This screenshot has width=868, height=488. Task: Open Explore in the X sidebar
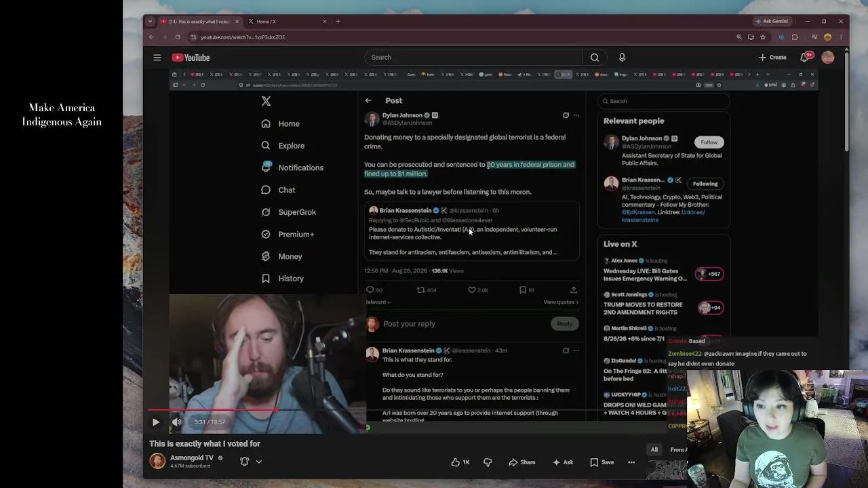pyautogui.click(x=283, y=146)
